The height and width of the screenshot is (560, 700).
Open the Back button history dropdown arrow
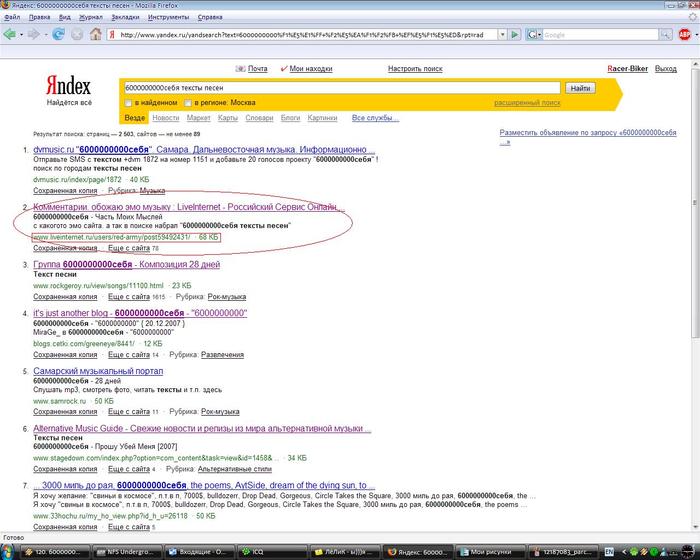pyautogui.click(x=21, y=35)
